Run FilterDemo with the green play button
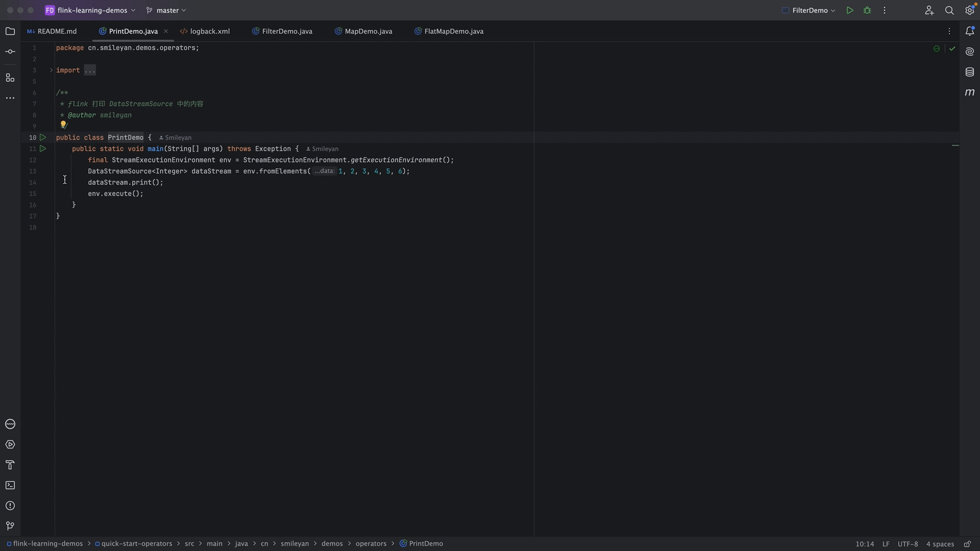This screenshot has height=551, width=980. [850, 10]
